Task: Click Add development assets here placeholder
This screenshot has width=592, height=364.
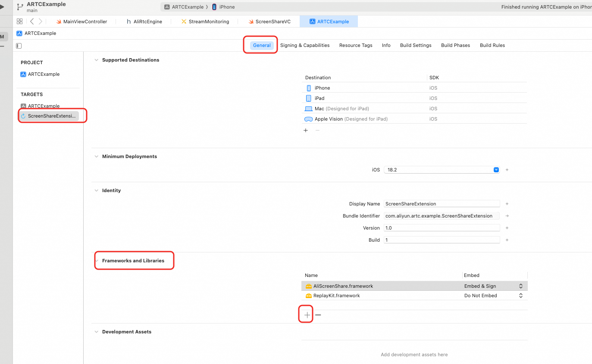Action: pos(414,355)
